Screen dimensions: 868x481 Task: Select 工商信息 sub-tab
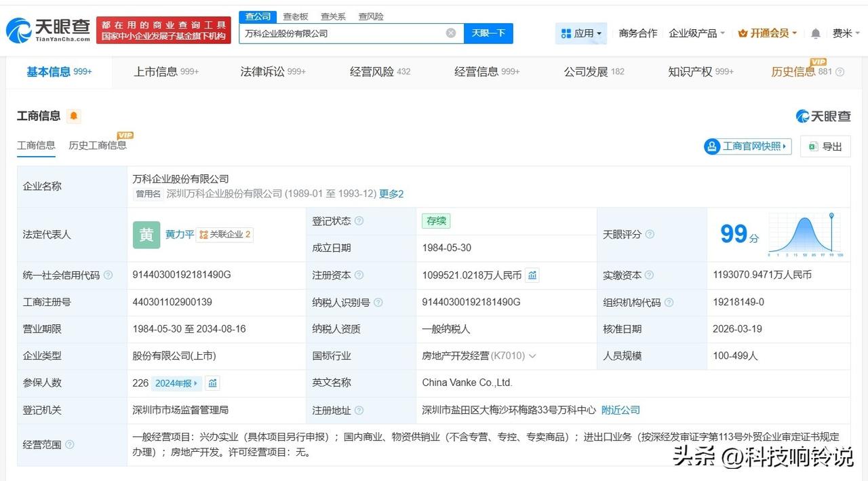pos(36,145)
